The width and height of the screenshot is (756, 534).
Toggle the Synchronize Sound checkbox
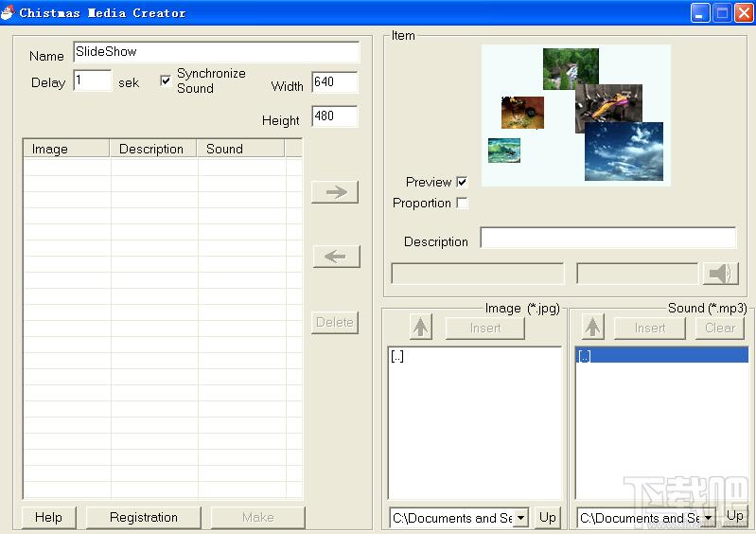166,80
